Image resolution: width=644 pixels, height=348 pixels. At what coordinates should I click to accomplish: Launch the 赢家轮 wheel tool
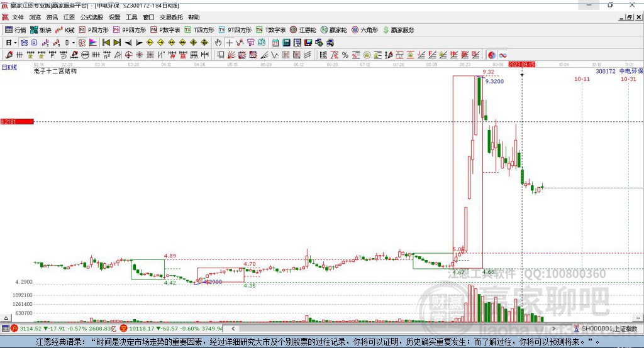(x=333, y=30)
